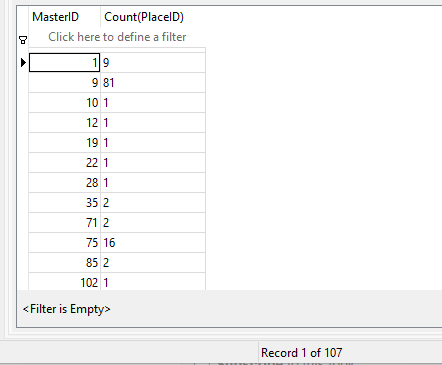Select the current row indicator arrow
The image size is (442, 365).
pos(23,62)
